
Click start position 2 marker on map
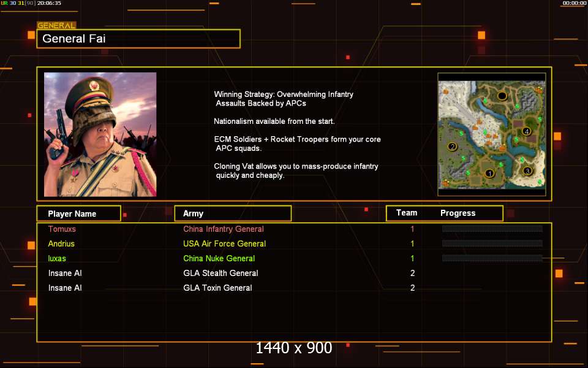pos(453,147)
